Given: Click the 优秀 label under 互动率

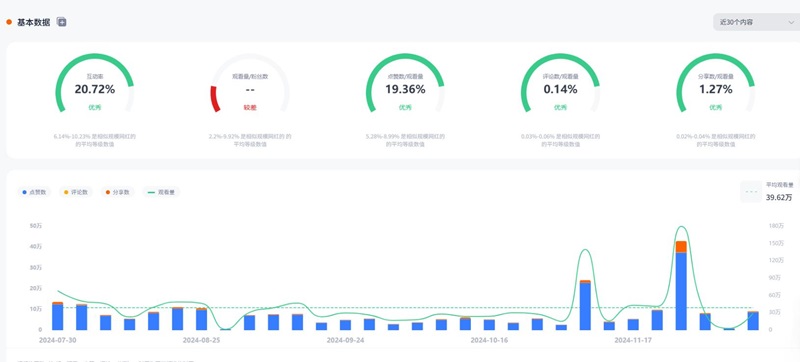Looking at the screenshot, I should 94,108.
